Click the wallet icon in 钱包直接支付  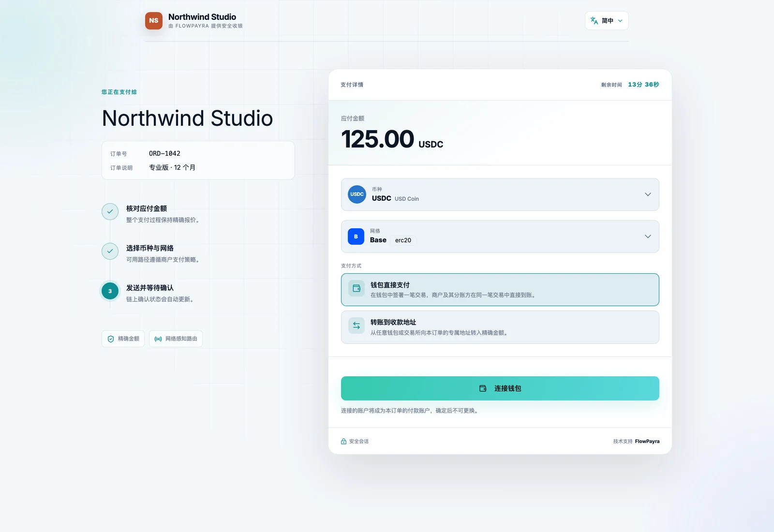(357, 288)
